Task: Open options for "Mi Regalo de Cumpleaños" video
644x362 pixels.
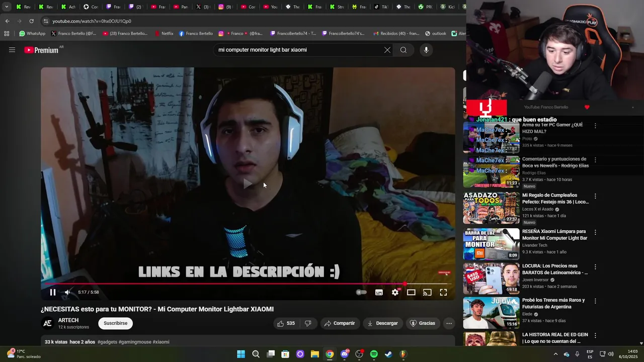Action: tap(595, 196)
